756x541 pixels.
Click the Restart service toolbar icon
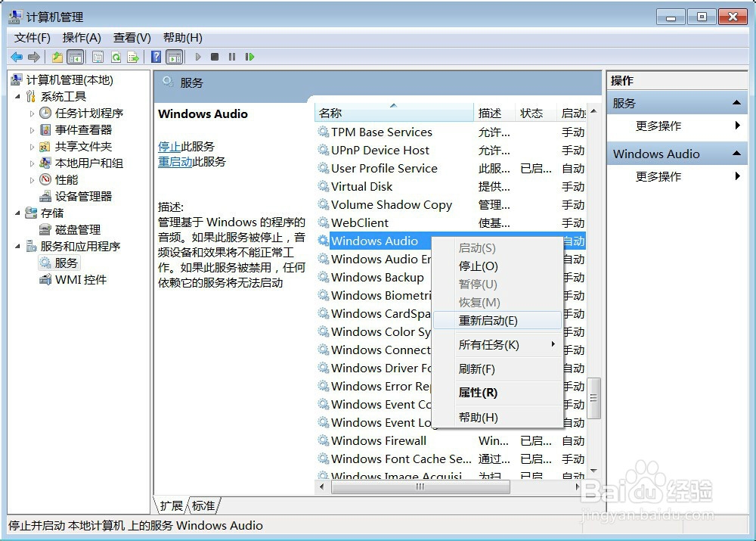pyautogui.click(x=249, y=57)
